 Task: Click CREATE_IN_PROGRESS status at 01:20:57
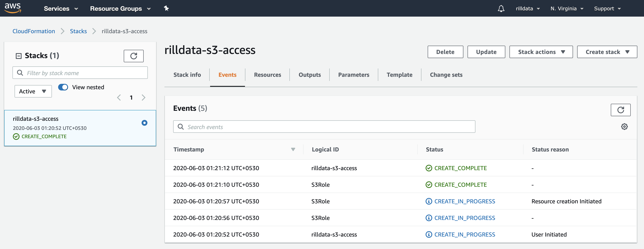tap(464, 201)
